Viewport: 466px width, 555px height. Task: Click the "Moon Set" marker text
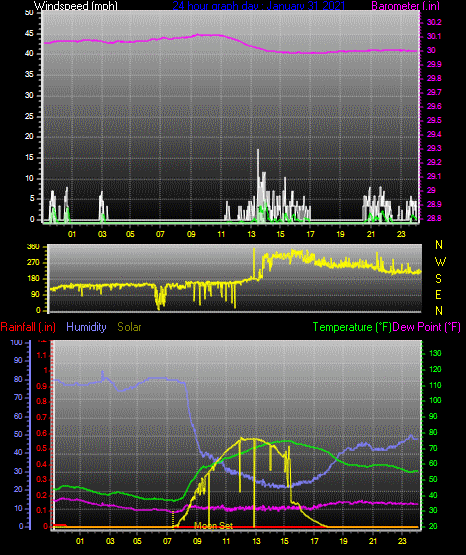213,526
